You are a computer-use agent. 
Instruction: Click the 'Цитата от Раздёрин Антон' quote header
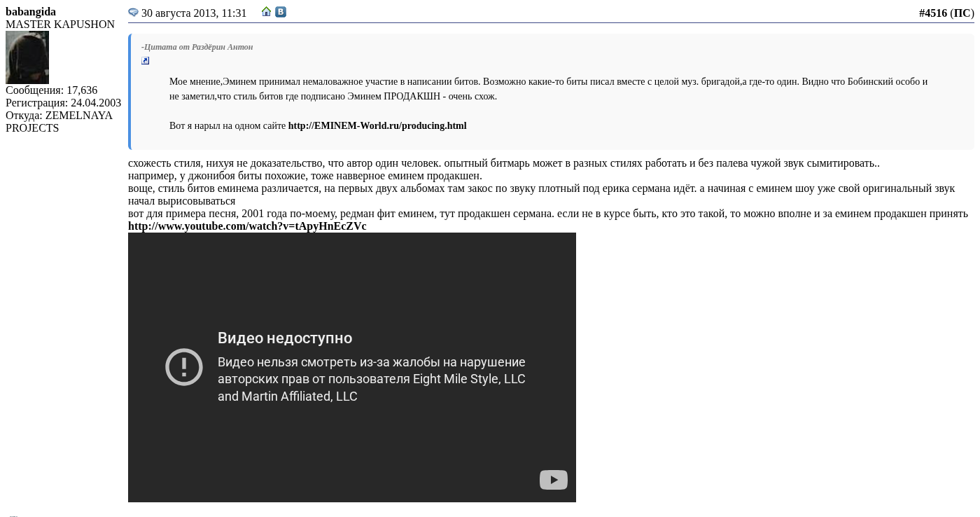point(197,47)
